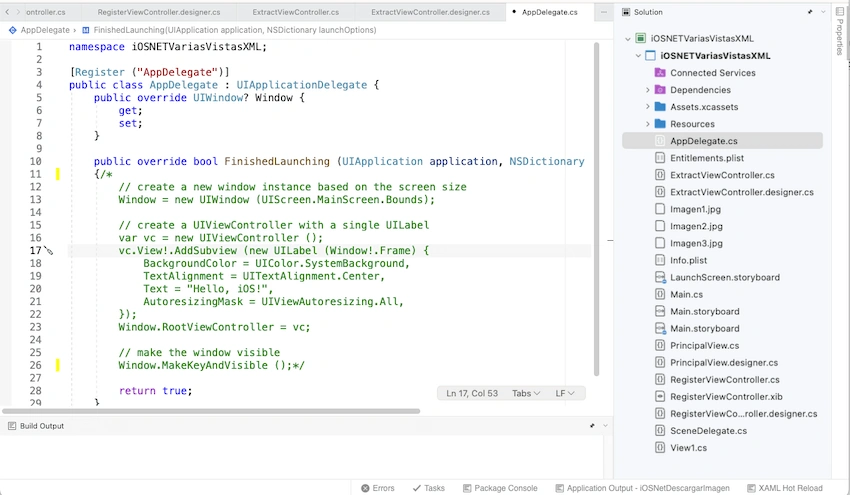Expand the Resources folder
This screenshot has height=495, width=850.
(x=647, y=124)
